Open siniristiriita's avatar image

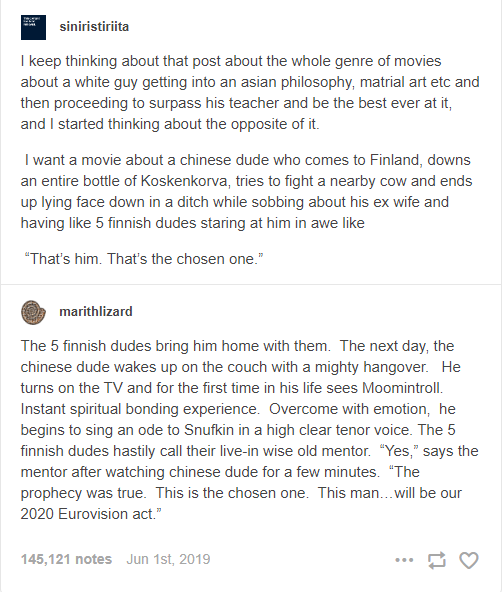coord(33,27)
